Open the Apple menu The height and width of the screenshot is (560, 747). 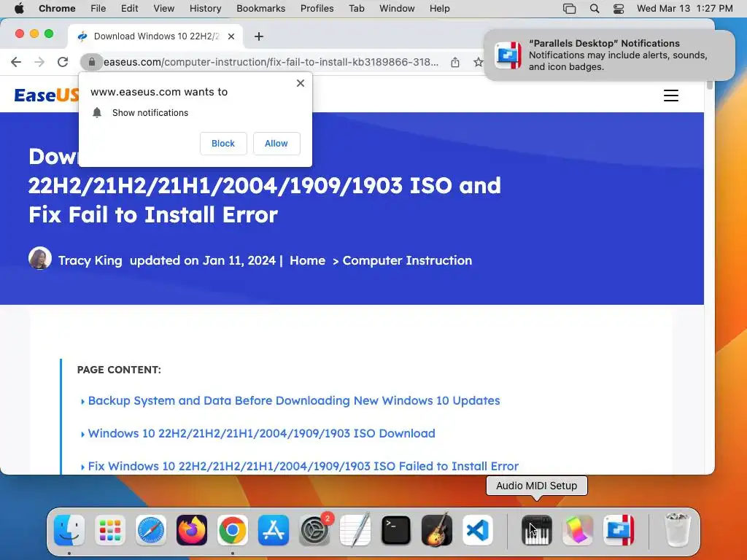click(19, 9)
